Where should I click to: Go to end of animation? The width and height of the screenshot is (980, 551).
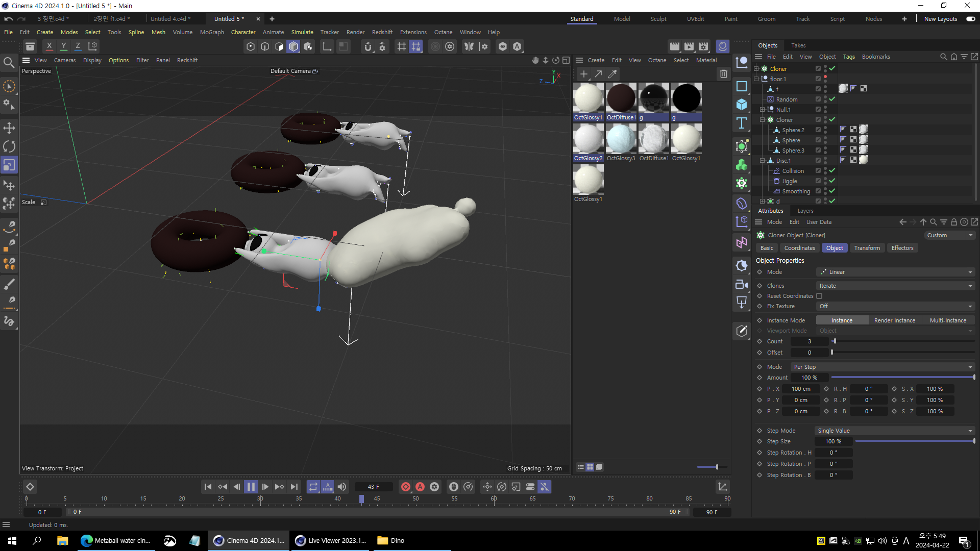tap(294, 487)
